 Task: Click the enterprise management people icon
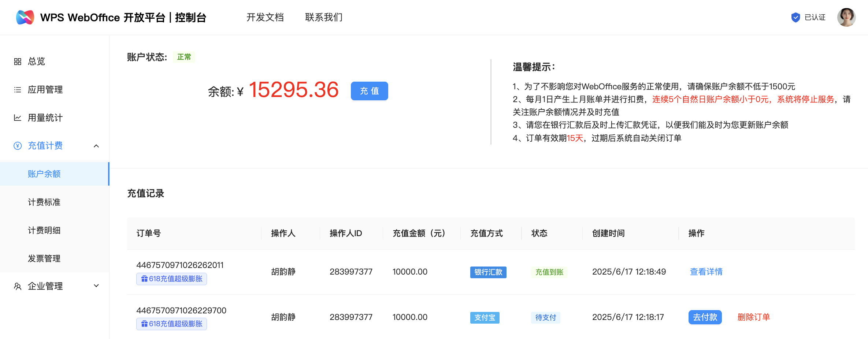pos(18,286)
